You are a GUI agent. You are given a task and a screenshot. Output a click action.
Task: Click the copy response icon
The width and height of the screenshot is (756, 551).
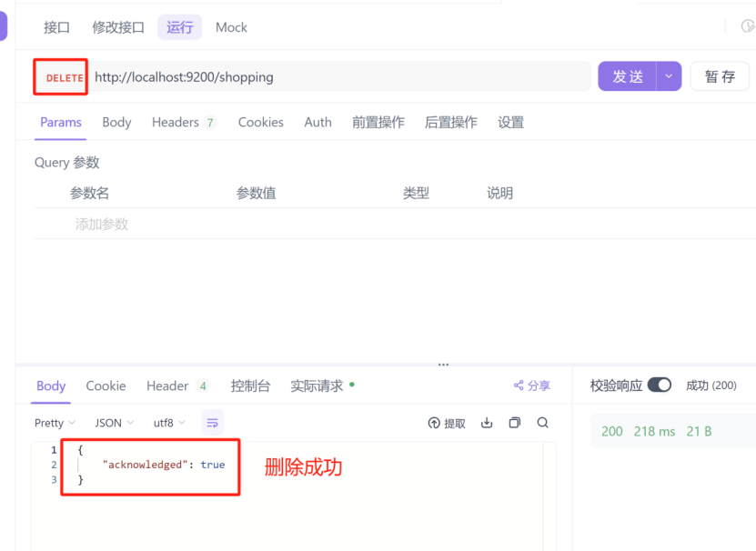coord(515,423)
